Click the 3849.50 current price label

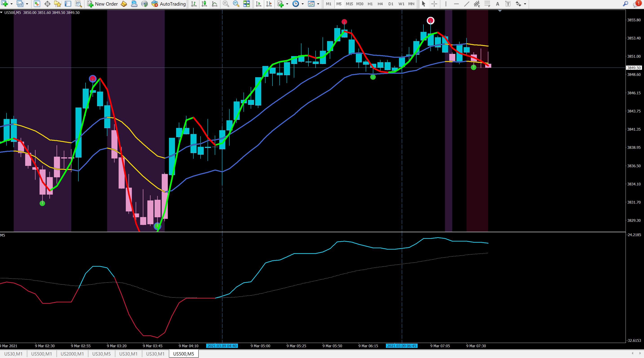point(634,68)
